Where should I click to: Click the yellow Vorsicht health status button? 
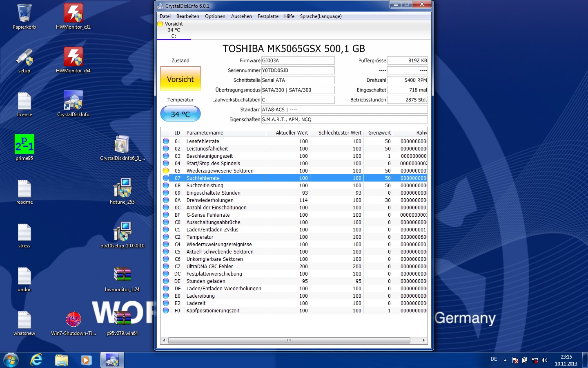point(180,79)
